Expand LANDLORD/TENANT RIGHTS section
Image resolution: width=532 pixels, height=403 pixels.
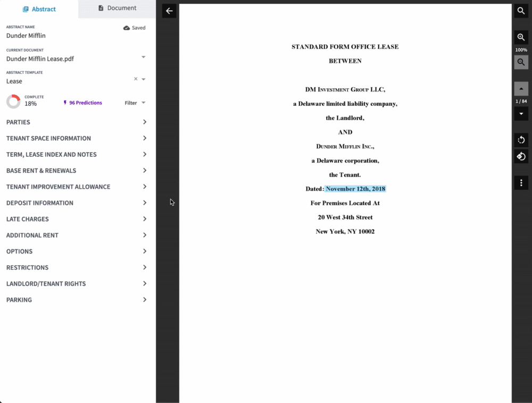point(76,284)
